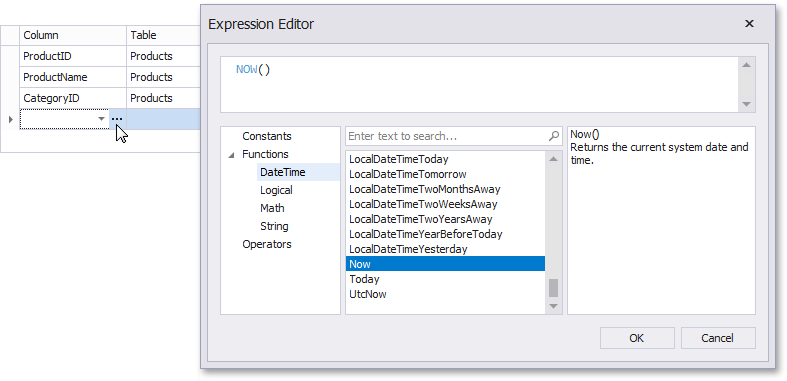Click the Table header in grid
Screen dimensions: 787x381
(x=164, y=35)
